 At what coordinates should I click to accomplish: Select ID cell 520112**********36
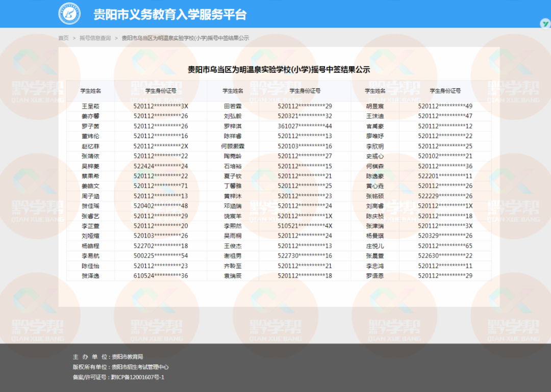coord(445,166)
